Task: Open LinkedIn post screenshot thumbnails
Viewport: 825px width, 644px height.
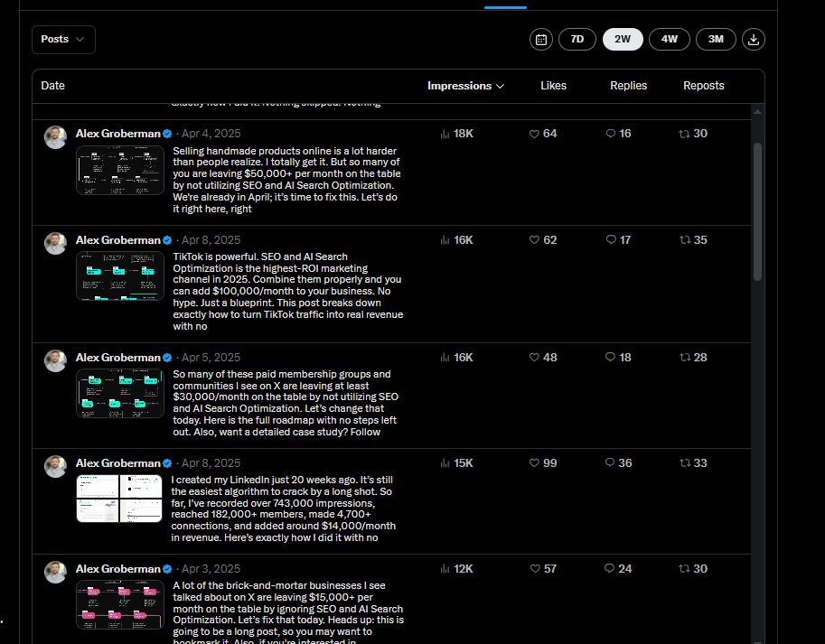Action: click(119, 499)
